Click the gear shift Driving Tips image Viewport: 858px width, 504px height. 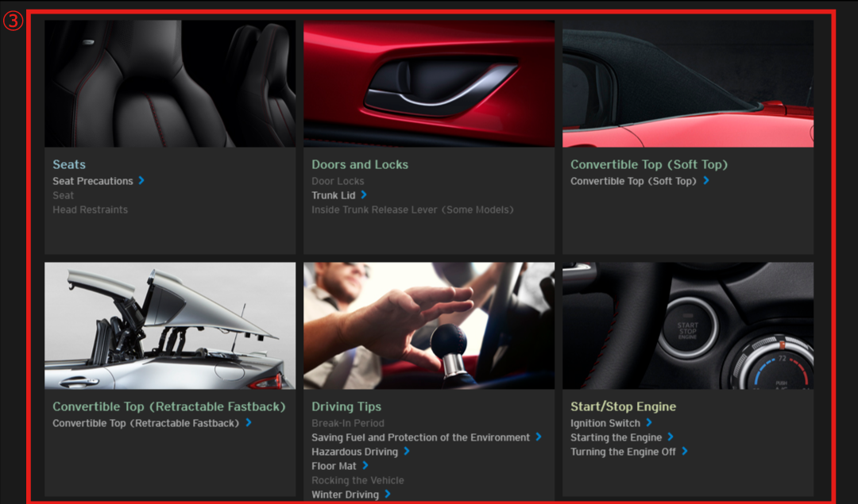point(429,325)
